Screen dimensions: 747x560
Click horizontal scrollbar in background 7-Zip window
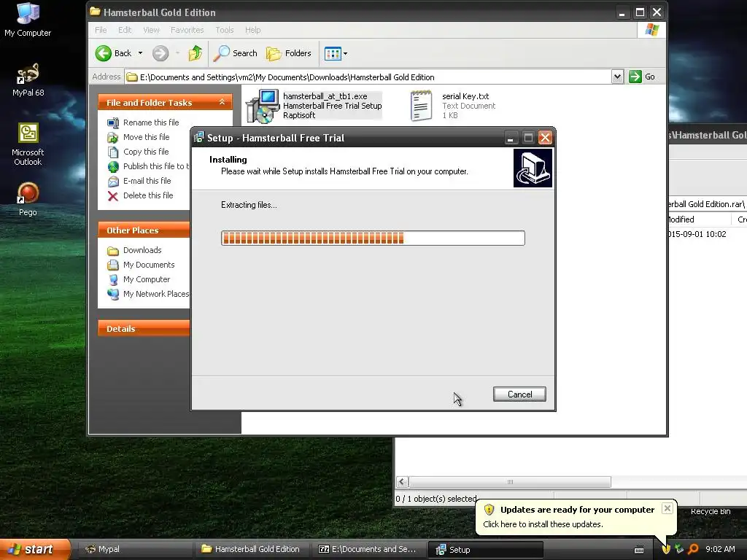[510, 482]
